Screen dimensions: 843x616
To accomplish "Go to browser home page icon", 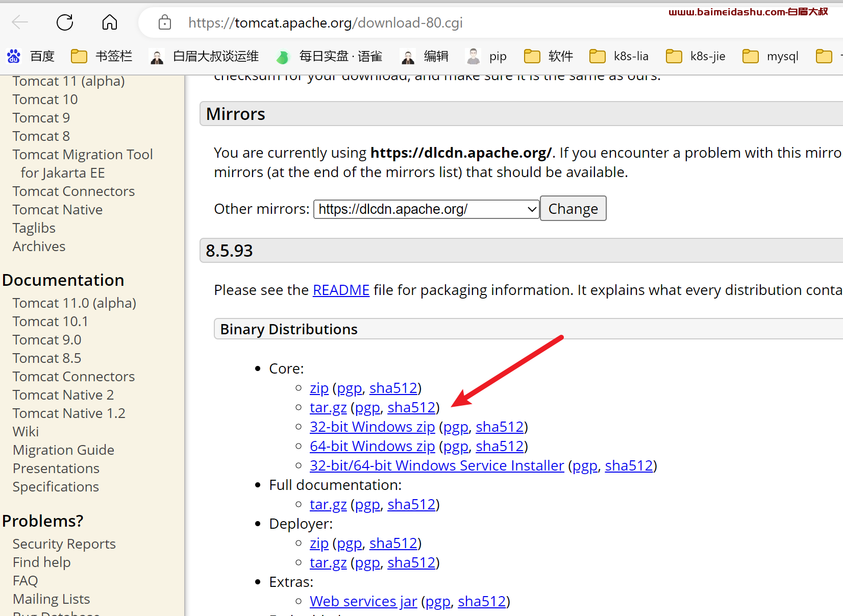I will click(x=110, y=22).
